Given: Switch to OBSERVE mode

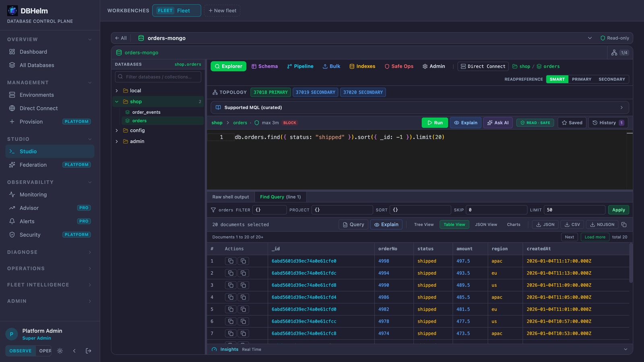Looking at the screenshot, I should [21, 351].
